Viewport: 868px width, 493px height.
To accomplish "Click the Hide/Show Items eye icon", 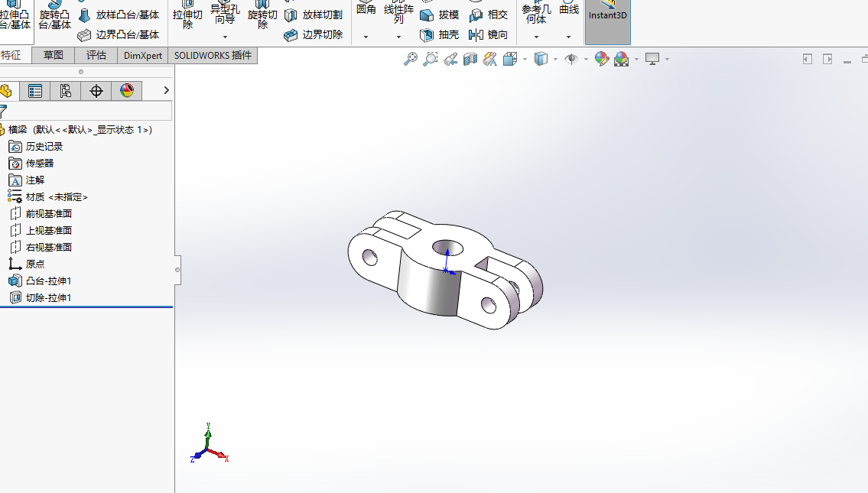I will click(x=571, y=59).
